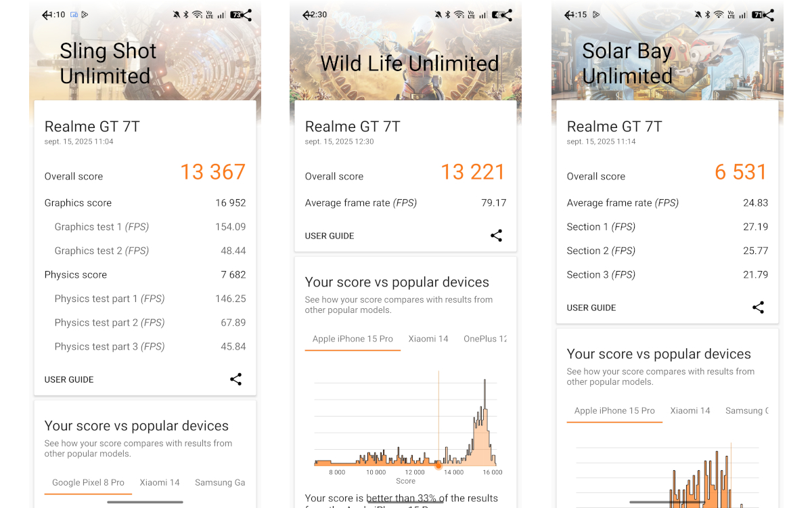This screenshot has width=812, height=508.
Task: Share the Solar Bay result card score
Action: click(x=758, y=308)
